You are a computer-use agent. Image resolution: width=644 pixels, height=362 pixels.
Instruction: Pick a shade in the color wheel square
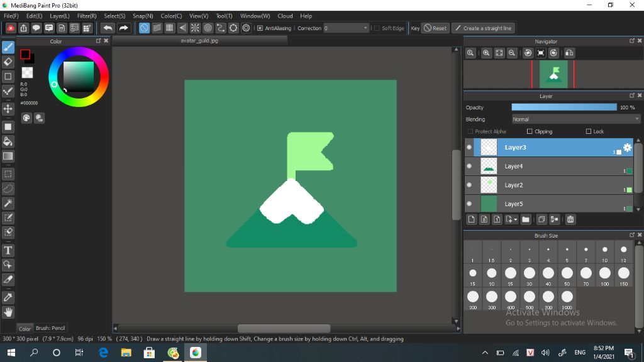click(79, 77)
